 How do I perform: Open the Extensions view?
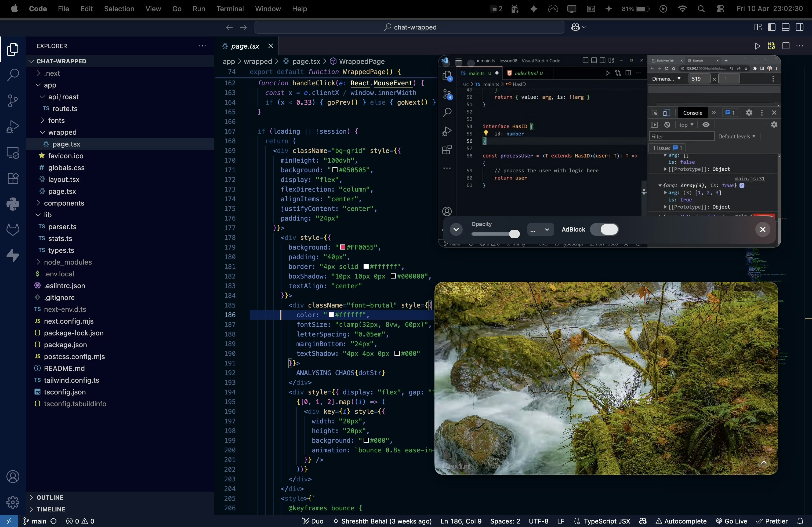[x=13, y=178]
